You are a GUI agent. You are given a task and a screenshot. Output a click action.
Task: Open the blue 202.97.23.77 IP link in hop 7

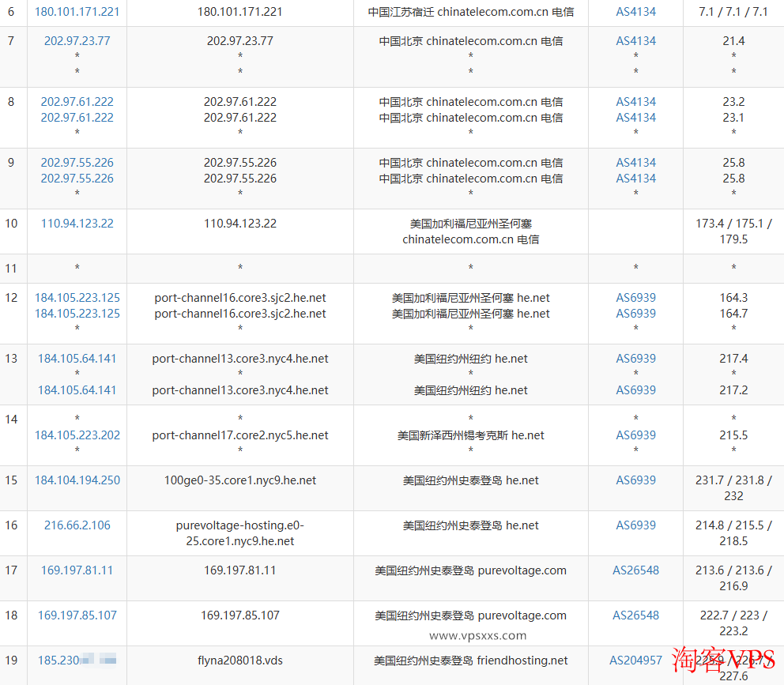tap(77, 40)
